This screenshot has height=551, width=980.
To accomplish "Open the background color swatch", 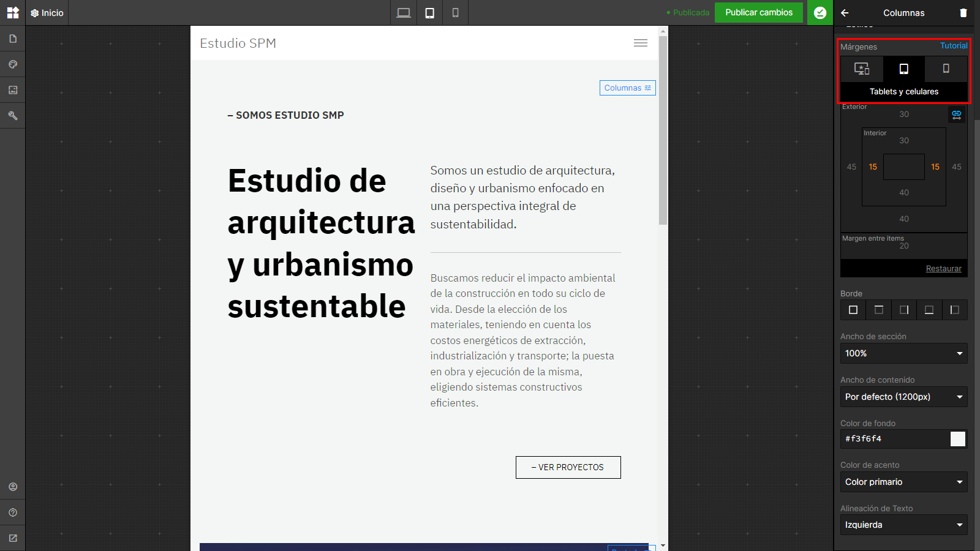I will (958, 439).
